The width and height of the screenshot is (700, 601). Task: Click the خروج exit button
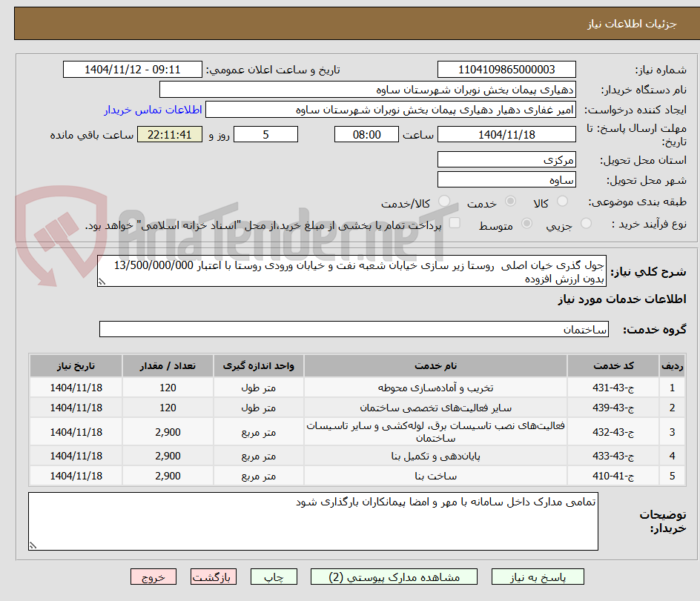point(153,577)
